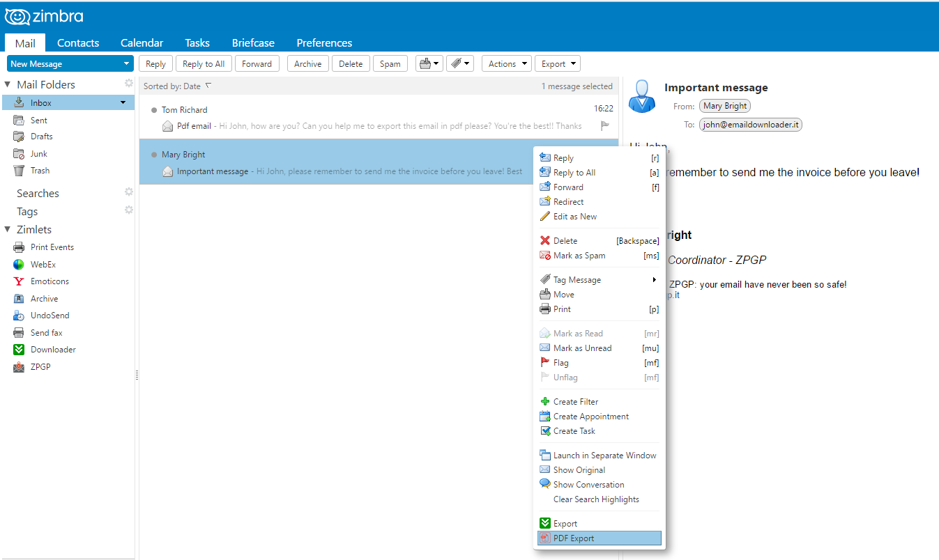Click the Mail Folders gear icon
Viewport: 939px width, 560px height.
pos(128,84)
